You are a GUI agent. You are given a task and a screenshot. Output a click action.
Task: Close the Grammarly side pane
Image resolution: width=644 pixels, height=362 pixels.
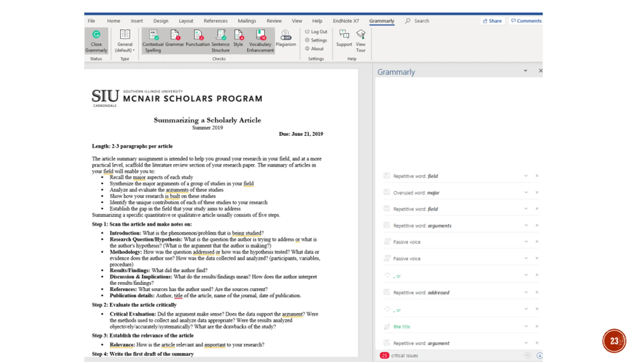click(540, 71)
